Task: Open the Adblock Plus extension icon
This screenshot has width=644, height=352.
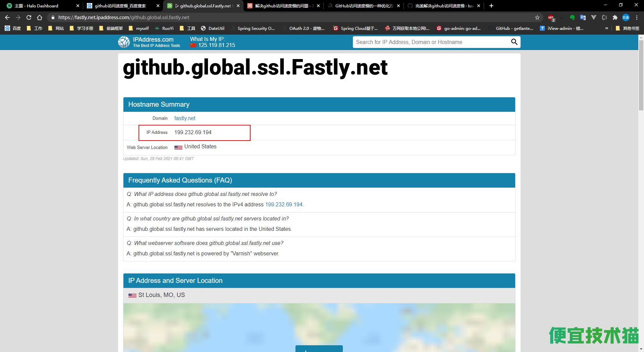Action: pyautogui.click(x=551, y=17)
